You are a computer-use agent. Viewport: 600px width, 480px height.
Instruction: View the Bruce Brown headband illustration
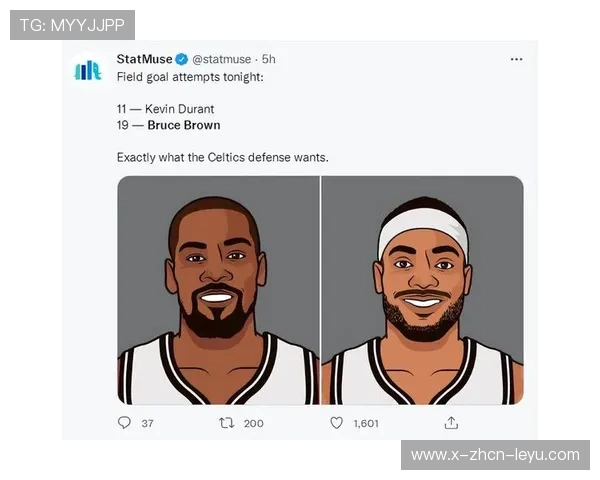(422, 290)
